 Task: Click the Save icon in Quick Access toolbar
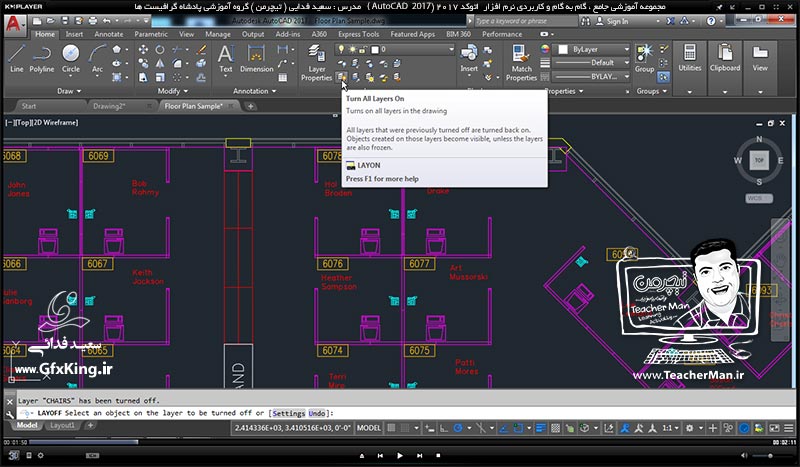65,21
